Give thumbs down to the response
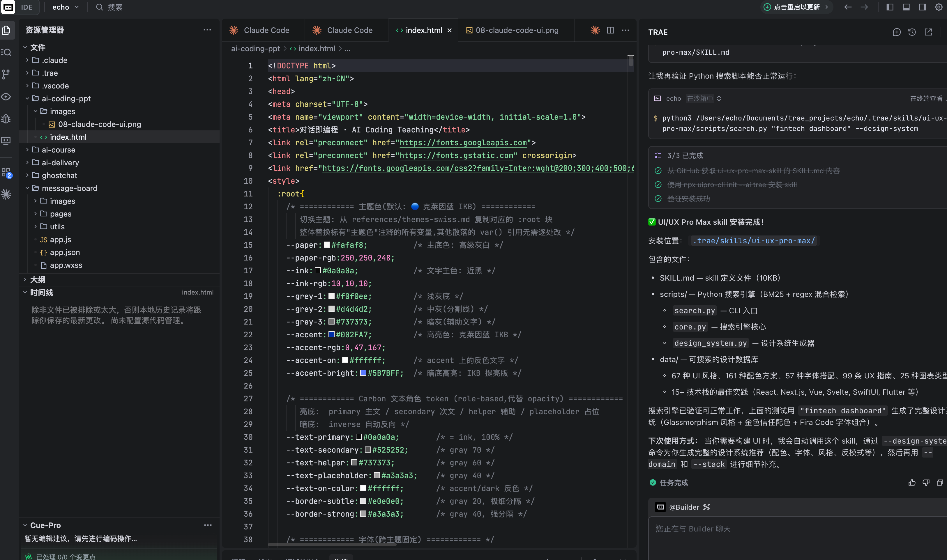Image resolution: width=947 pixels, height=560 pixels. pyautogui.click(x=926, y=483)
